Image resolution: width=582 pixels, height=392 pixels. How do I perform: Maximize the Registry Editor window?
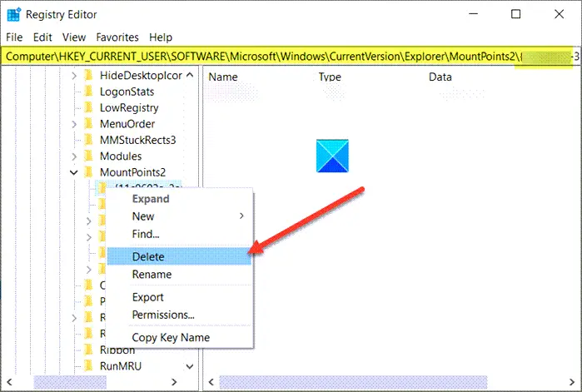click(516, 14)
